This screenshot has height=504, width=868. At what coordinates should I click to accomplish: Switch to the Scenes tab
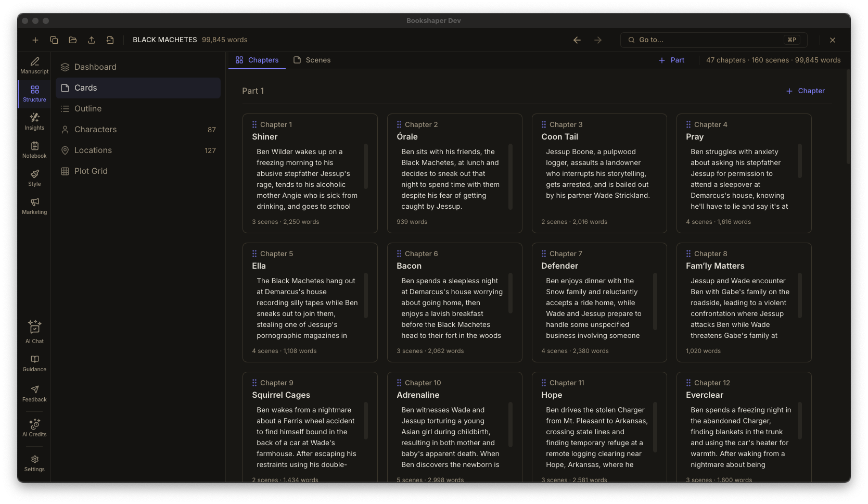coord(312,60)
